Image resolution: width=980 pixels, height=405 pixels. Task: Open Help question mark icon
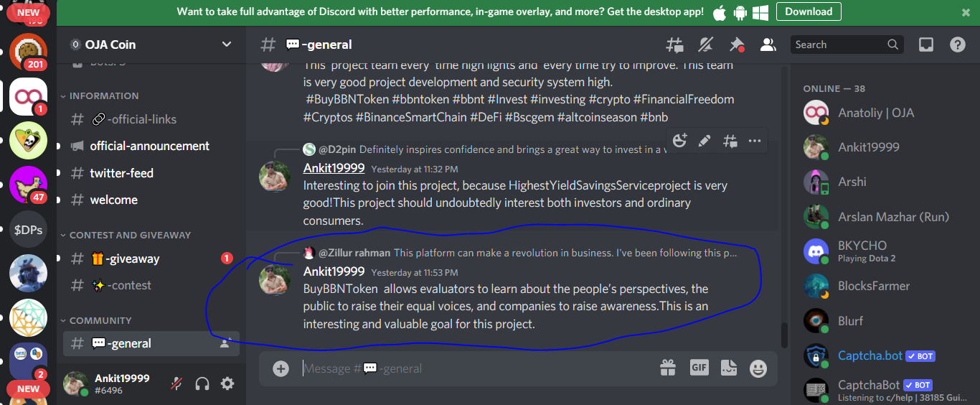(958, 45)
